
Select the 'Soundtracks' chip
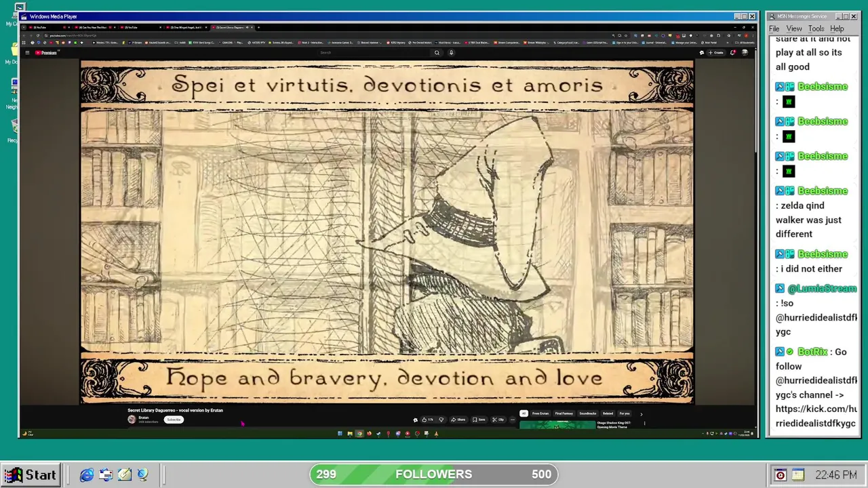(x=588, y=413)
